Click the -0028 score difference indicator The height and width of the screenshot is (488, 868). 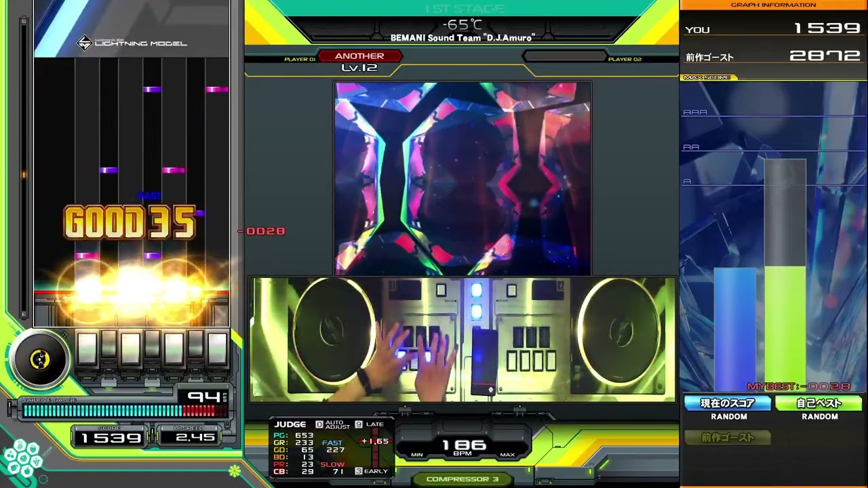coord(262,231)
